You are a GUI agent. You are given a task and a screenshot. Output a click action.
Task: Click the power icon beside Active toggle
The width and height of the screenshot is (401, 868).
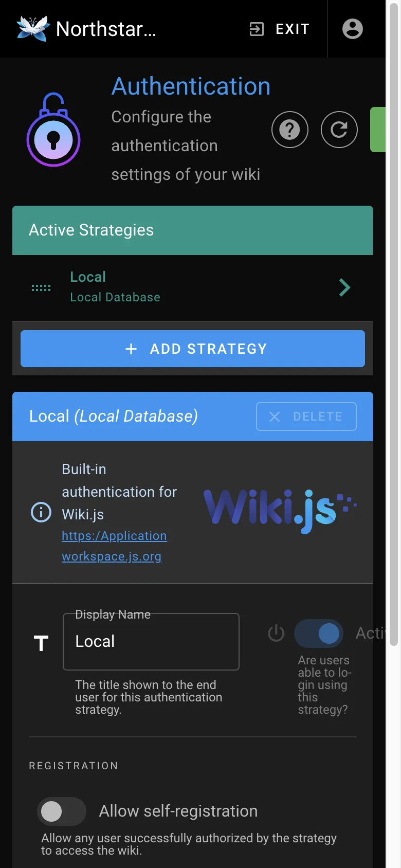276,633
